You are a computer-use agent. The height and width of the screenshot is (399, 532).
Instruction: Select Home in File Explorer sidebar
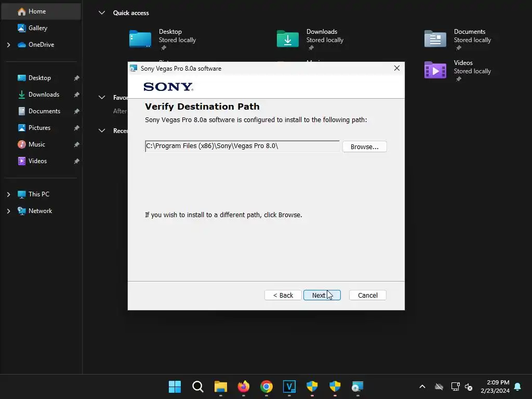pos(41,11)
